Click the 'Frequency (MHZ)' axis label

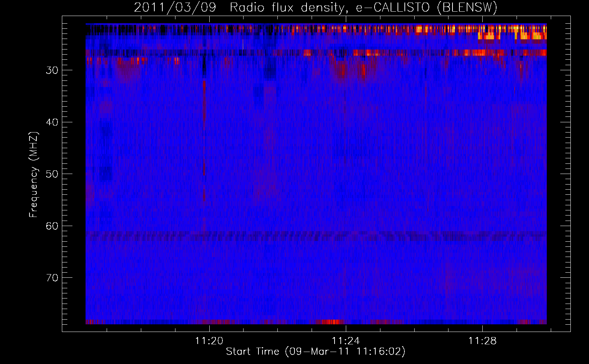[x=33, y=175]
